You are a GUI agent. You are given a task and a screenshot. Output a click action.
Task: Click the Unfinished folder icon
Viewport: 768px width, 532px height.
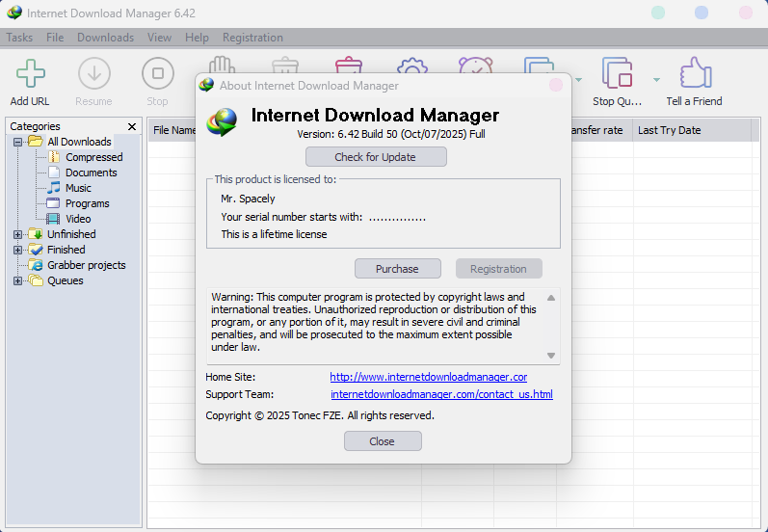(x=36, y=233)
